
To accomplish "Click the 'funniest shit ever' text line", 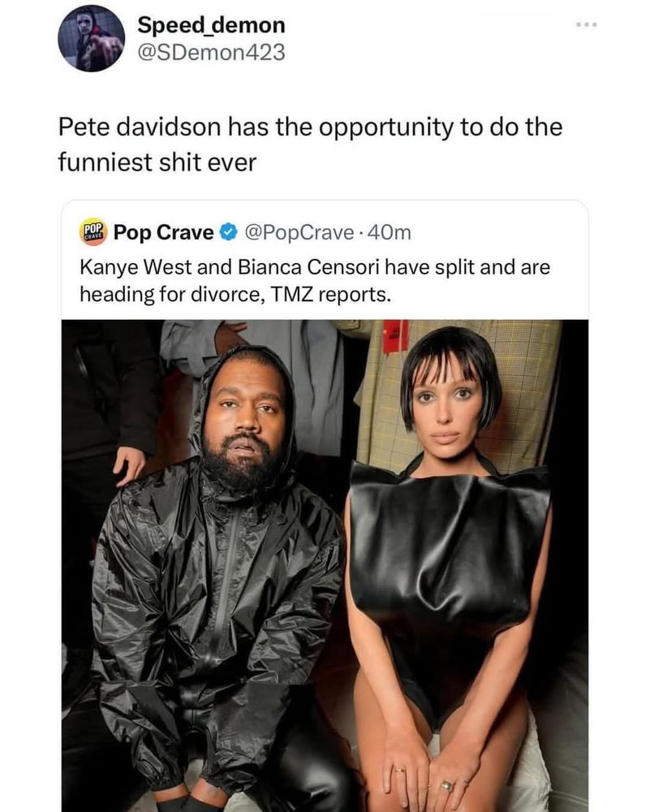I will pos(157,162).
